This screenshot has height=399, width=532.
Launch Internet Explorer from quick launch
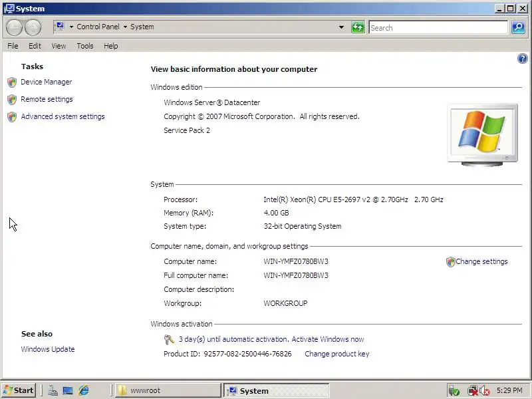(84, 390)
